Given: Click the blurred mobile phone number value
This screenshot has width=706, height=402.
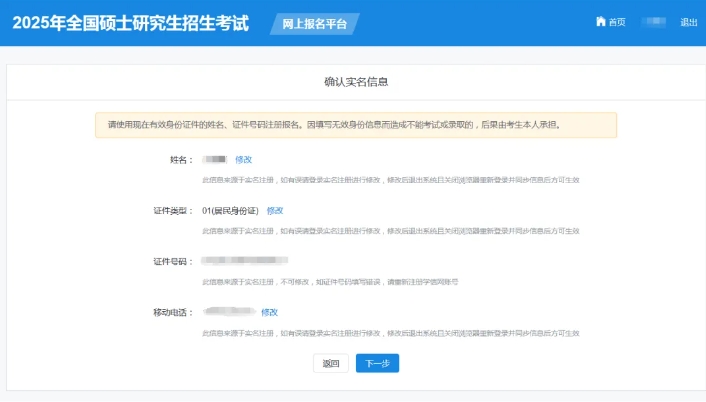Looking at the screenshot, I should click(x=228, y=312).
